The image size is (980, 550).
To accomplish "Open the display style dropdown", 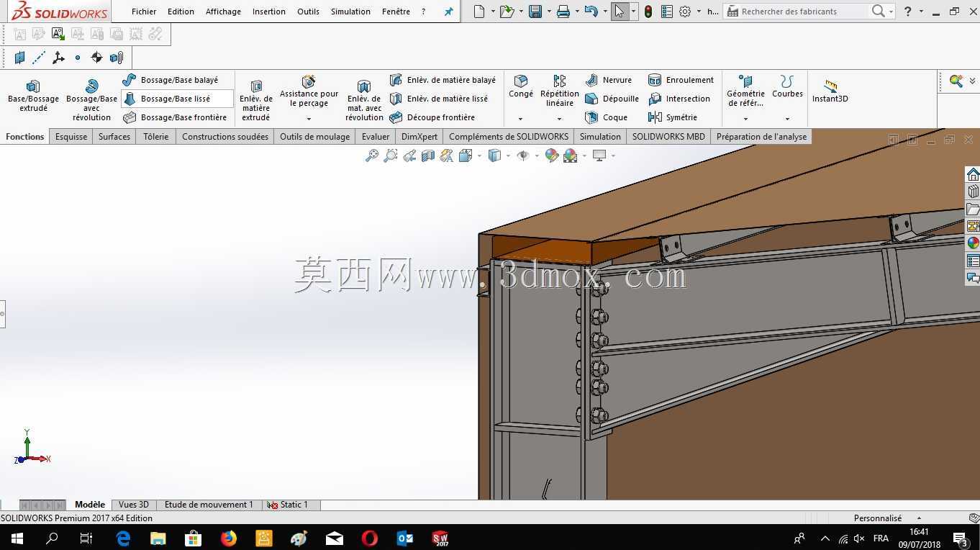I will (508, 155).
